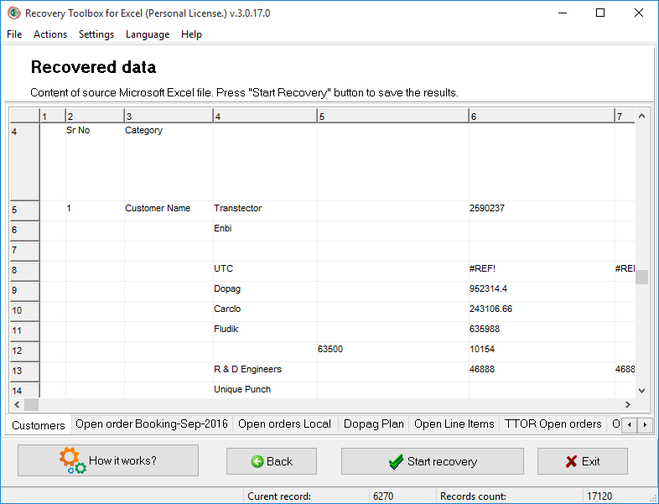Switch to the Customers sheet tab
Image resolution: width=659 pixels, height=504 pixels.
click(38, 425)
